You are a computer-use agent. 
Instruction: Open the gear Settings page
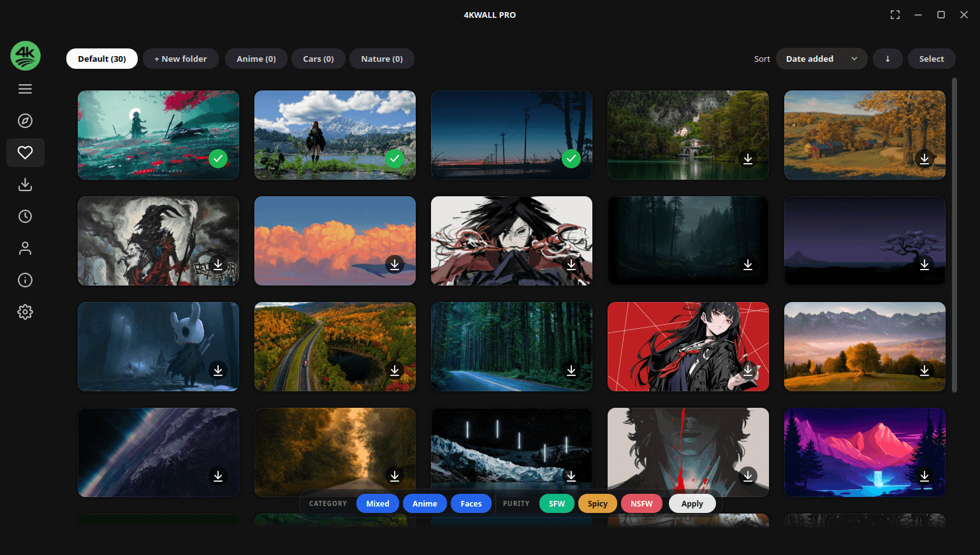pyautogui.click(x=25, y=312)
